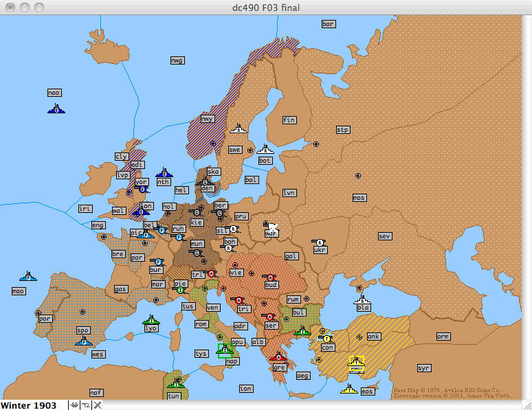Select the Russian fleet in Gulf of Bothnia
Screen dimensions: 532x410
tap(265, 150)
